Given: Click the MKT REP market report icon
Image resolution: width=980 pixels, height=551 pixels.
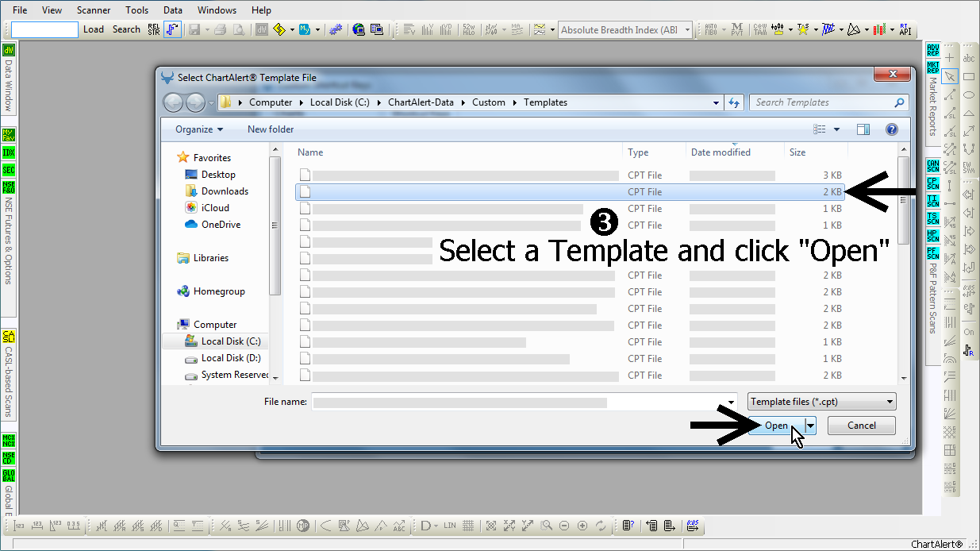Looking at the screenshot, I should click(932, 67).
